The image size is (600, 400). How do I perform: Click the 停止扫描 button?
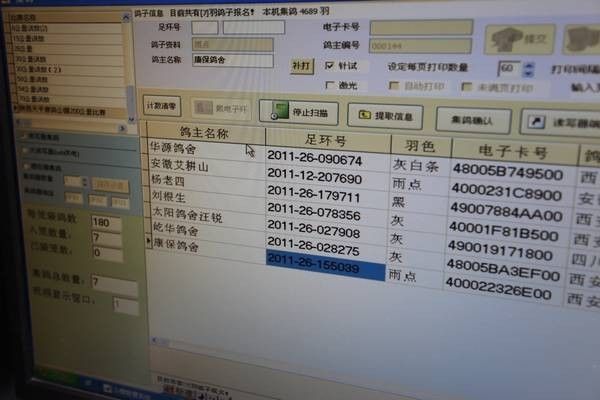[x=299, y=112]
